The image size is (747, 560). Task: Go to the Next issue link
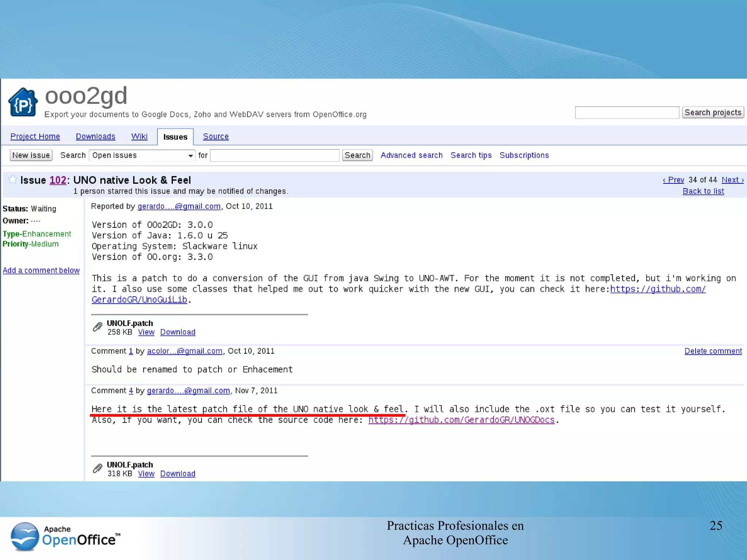pos(732,180)
